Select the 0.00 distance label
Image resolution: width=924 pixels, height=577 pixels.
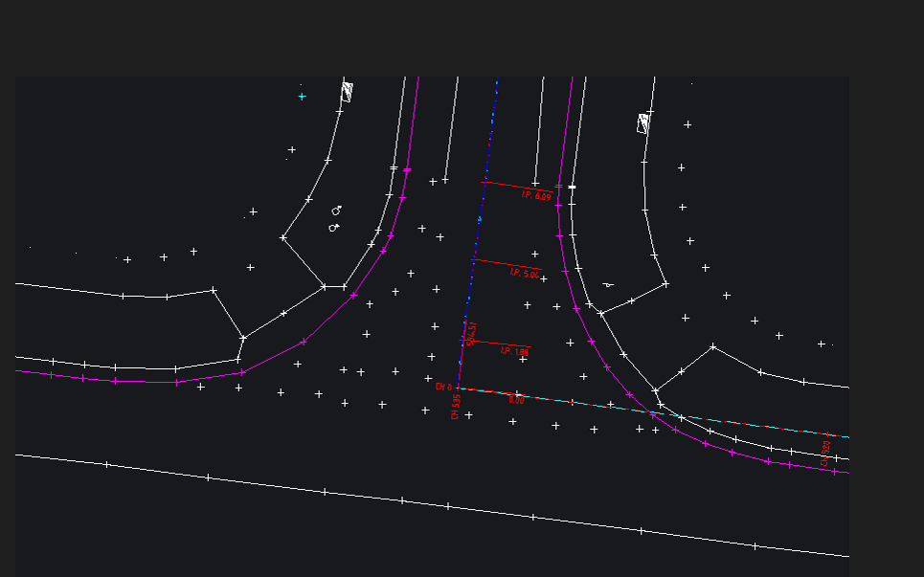tap(516, 400)
